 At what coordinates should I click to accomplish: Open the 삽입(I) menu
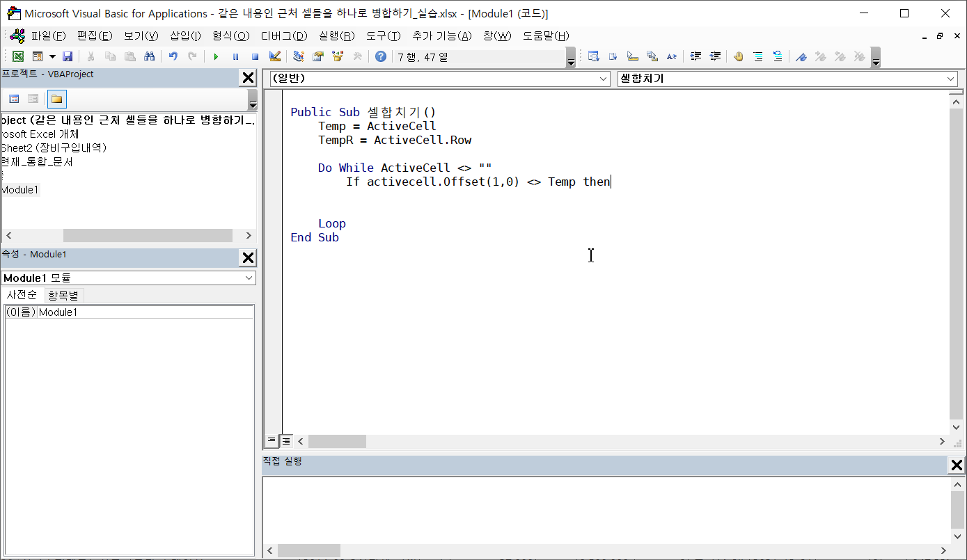185,35
